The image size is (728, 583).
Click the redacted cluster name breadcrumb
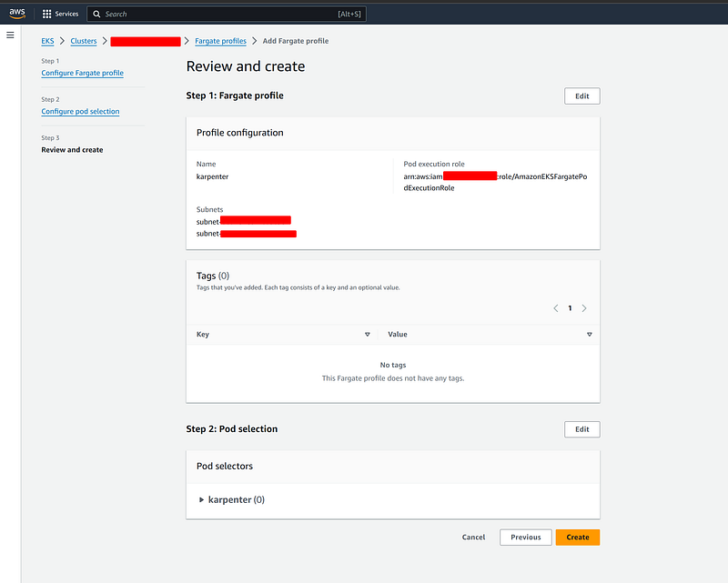146,41
